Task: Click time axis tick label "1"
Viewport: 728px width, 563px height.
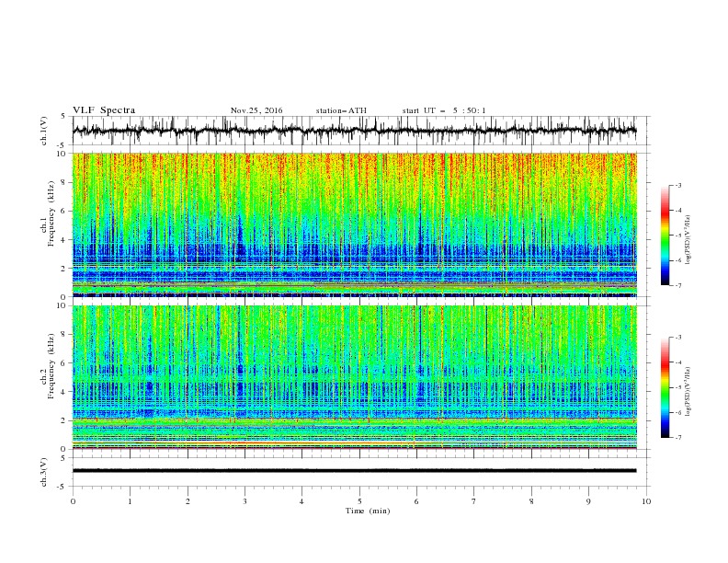Action: pyautogui.click(x=130, y=501)
